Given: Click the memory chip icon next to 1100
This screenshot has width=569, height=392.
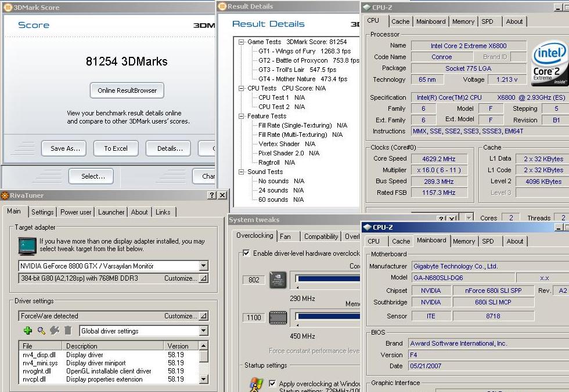Looking at the screenshot, I should 278,318.
